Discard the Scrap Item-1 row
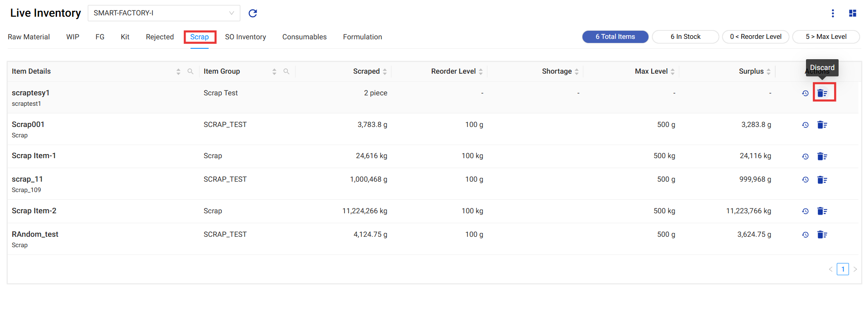Viewport: 868px width, 324px height. pyautogui.click(x=822, y=156)
